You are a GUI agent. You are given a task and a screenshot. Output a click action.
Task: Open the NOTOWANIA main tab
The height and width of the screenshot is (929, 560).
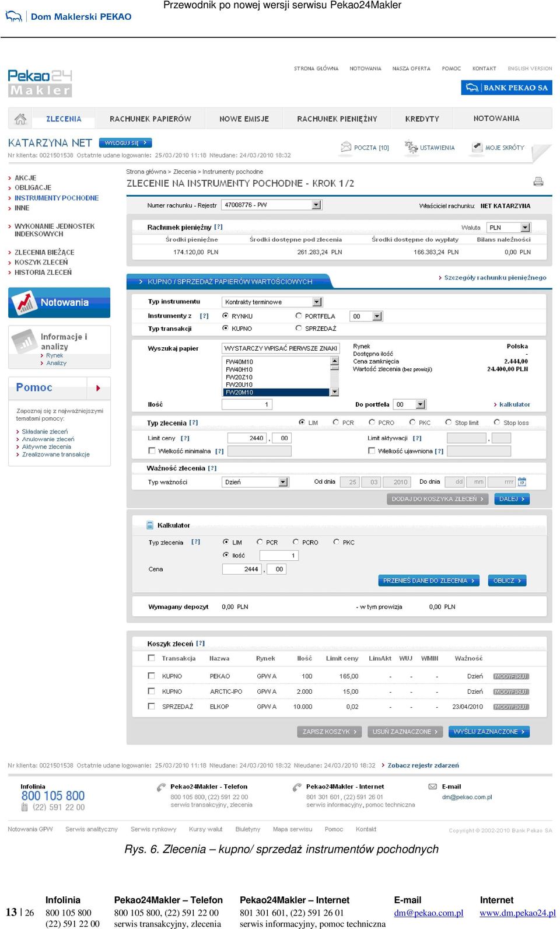pyautogui.click(x=496, y=118)
